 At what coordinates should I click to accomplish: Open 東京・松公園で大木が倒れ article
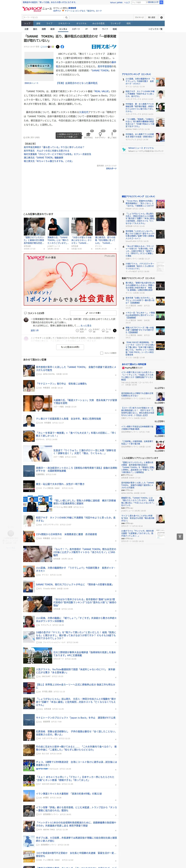pyautogui.click(x=60, y=484)
